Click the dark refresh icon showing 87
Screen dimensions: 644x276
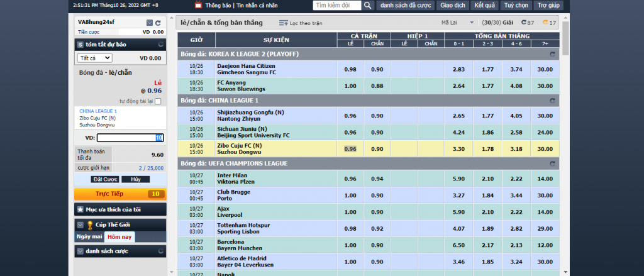click(524, 23)
